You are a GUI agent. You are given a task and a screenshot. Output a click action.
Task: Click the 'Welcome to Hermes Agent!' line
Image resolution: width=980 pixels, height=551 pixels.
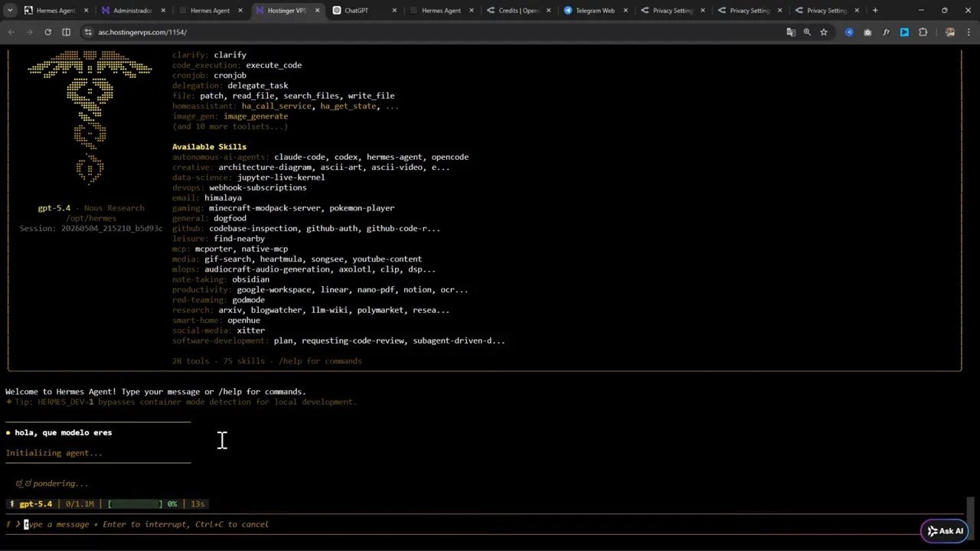(155, 392)
